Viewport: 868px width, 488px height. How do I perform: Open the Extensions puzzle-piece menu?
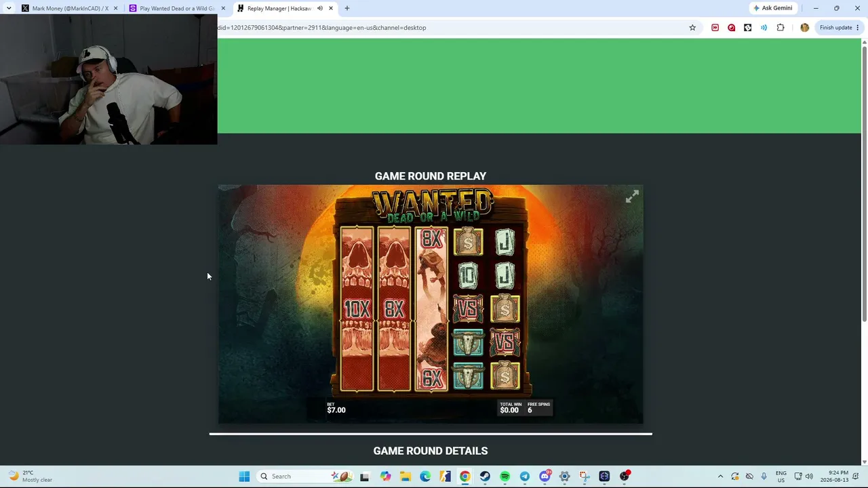[x=781, y=28]
